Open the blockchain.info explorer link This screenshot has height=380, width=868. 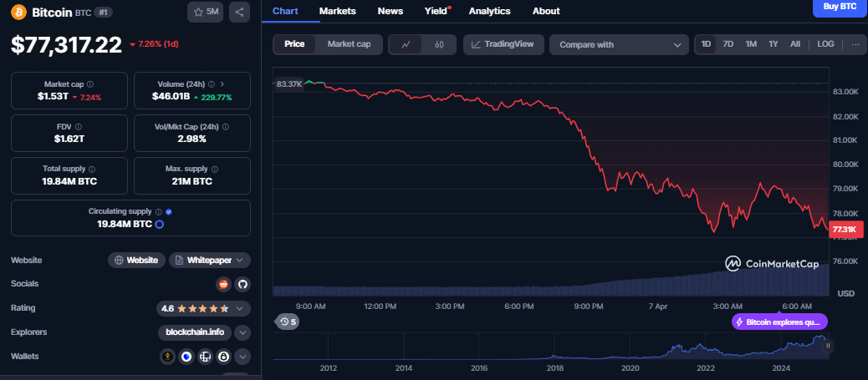pyautogui.click(x=194, y=332)
